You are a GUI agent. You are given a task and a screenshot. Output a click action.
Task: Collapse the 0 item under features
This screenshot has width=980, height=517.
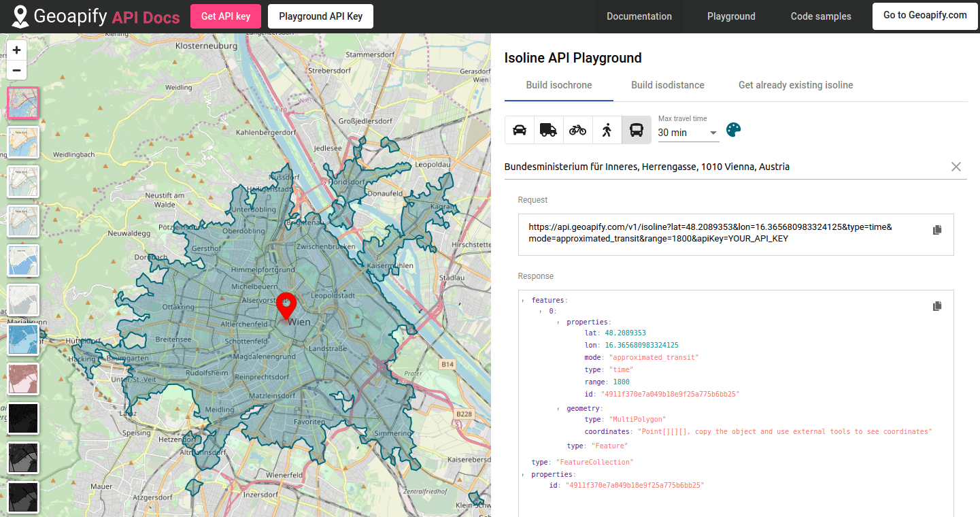coord(541,311)
